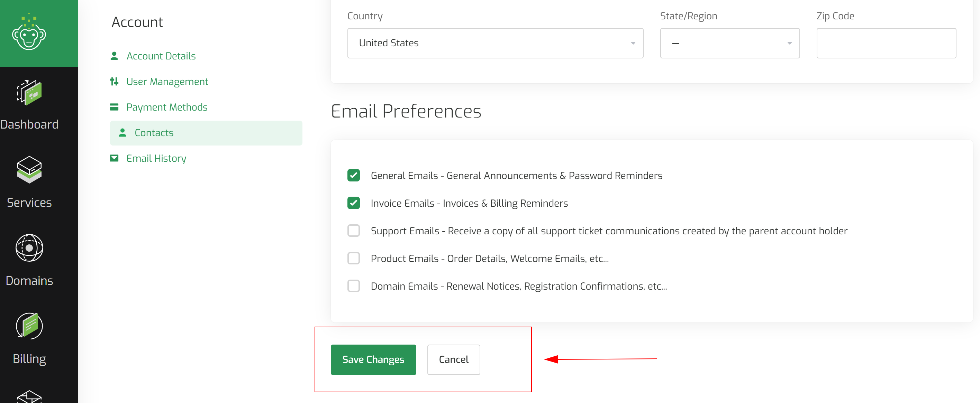980x403 pixels.
Task: Uncheck Invoice Emails checkbox
Action: coord(353,203)
